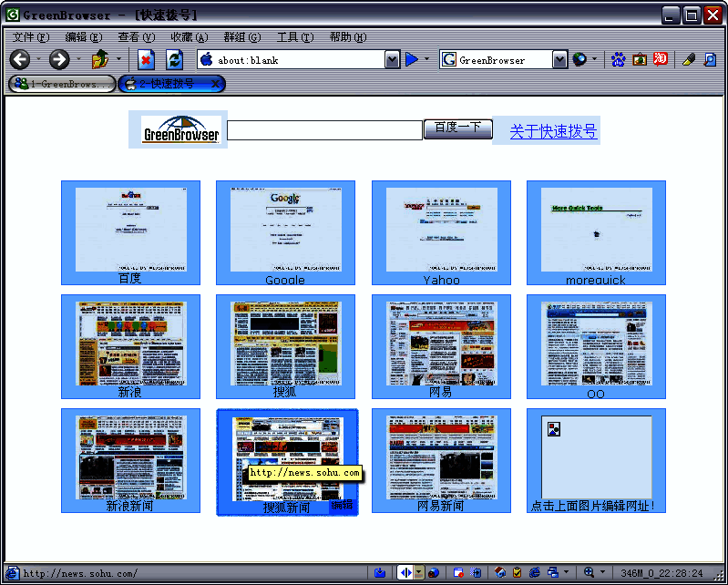Click the GreenBrowser G icon in title bar
The image size is (728, 585).
tap(12, 15)
